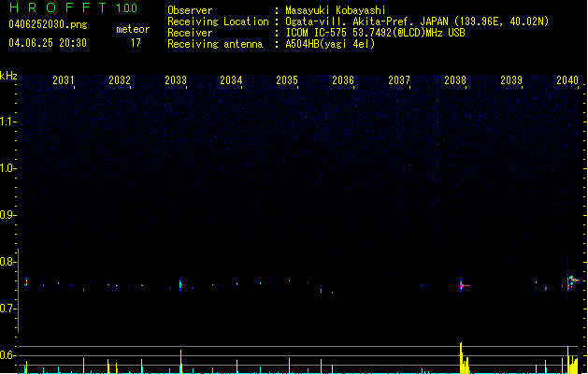Click the 2032 time marker
This screenshot has width=588, height=374.
pos(120,80)
